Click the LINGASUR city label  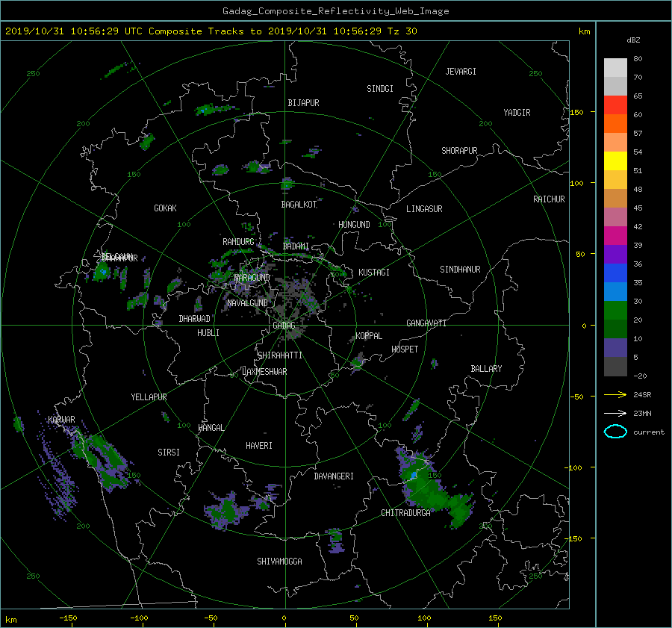point(424,209)
